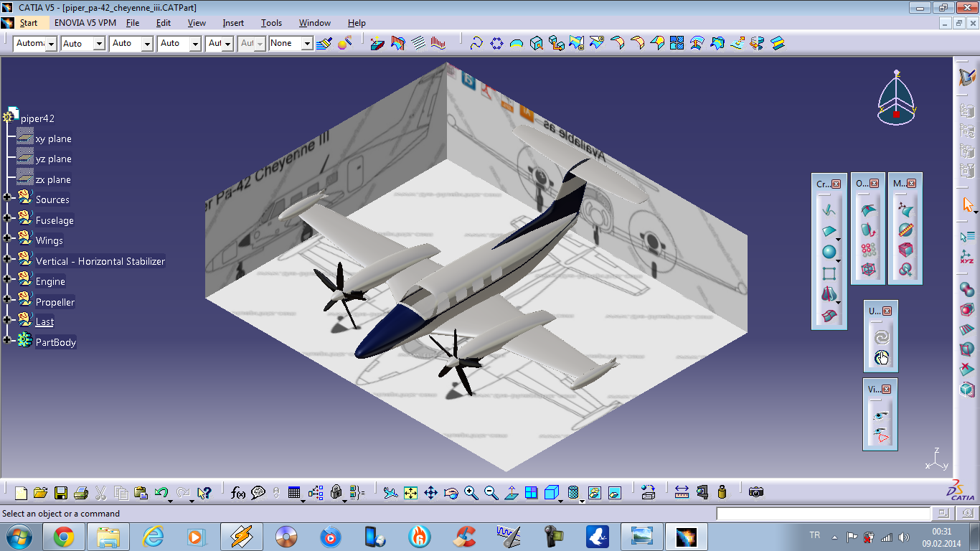Expand the Fuselage tree node

[x=7, y=217]
